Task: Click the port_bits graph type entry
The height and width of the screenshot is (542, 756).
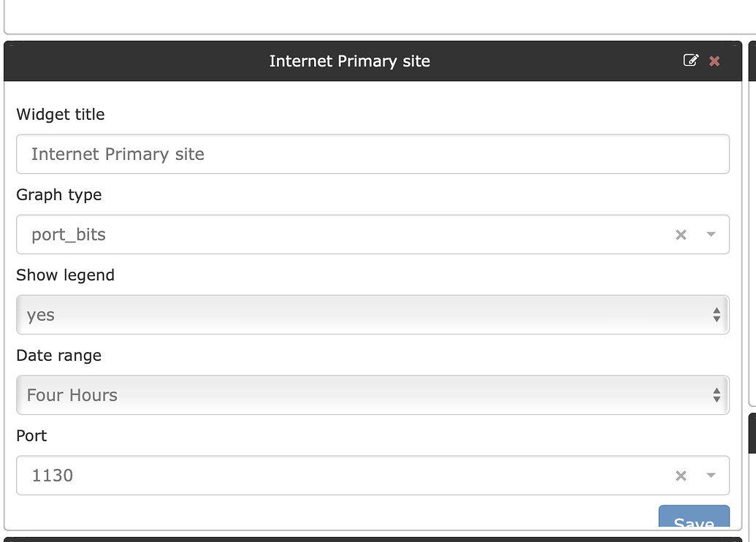Action: tap(67, 234)
